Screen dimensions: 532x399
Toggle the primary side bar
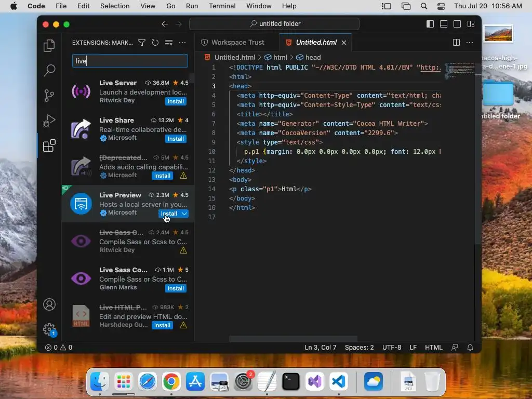pyautogui.click(x=430, y=24)
